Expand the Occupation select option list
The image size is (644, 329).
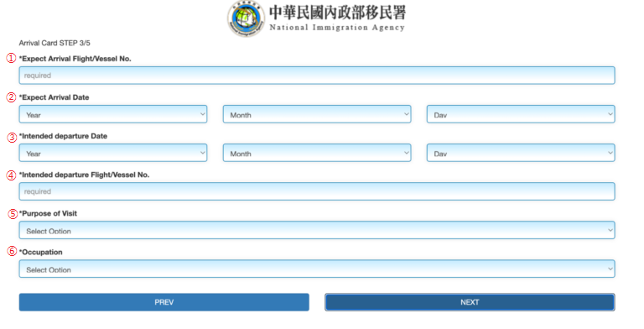pos(317,269)
